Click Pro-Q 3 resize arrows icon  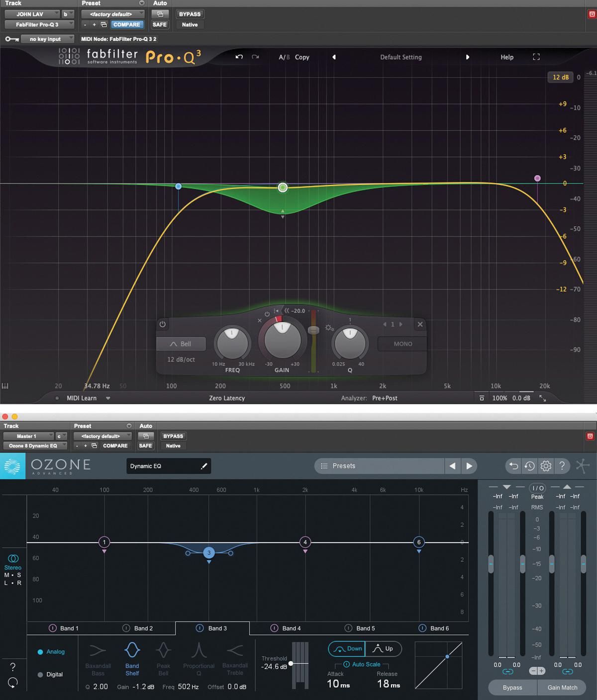543,398
